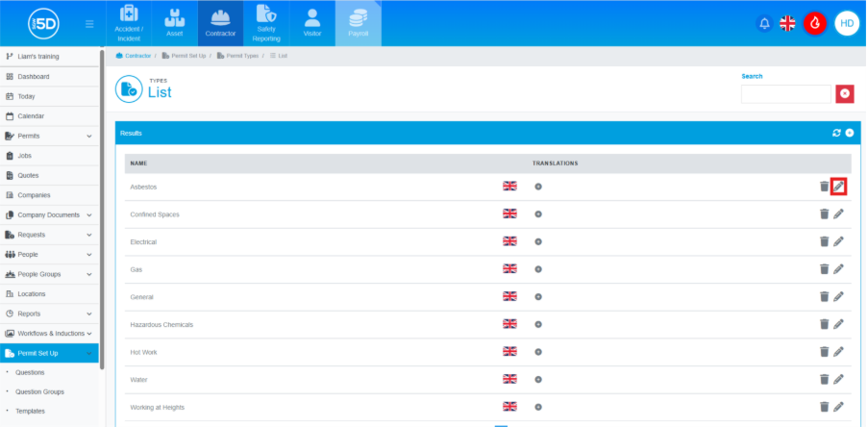Click the red search submit button
The width and height of the screenshot is (868, 427).
click(x=845, y=93)
